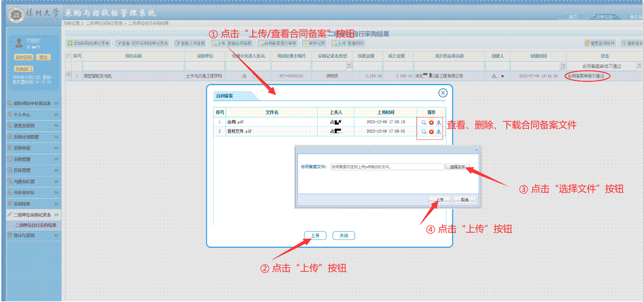
Task: Click 上传/查看合同备案 toolbar button
Action: [x=232, y=43]
